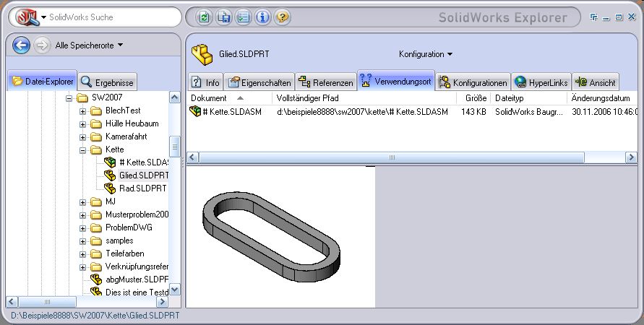Screen dimensions: 644x325
Task: Open the Ansicht tab
Action: (x=596, y=82)
